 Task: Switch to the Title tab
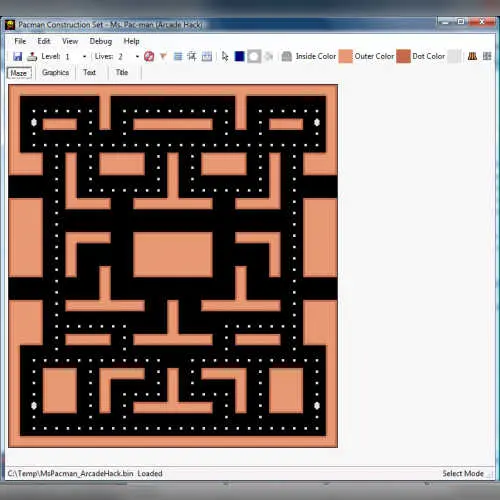(x=122, y=73)
